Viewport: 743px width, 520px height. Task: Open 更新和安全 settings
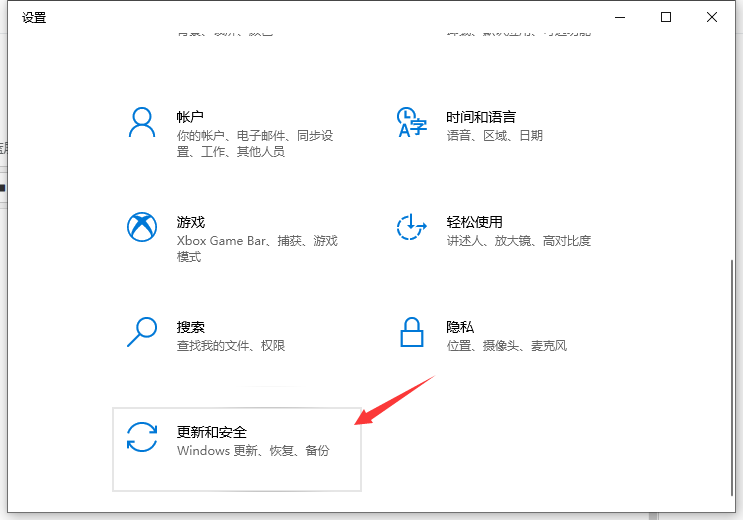click(x=211, y=432)
